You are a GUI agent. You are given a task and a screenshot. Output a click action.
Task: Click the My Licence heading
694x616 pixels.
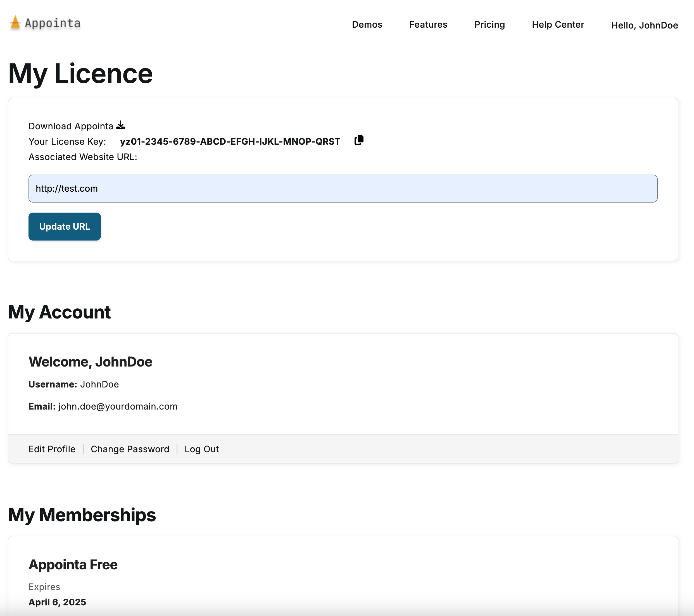tap(80, 74)
